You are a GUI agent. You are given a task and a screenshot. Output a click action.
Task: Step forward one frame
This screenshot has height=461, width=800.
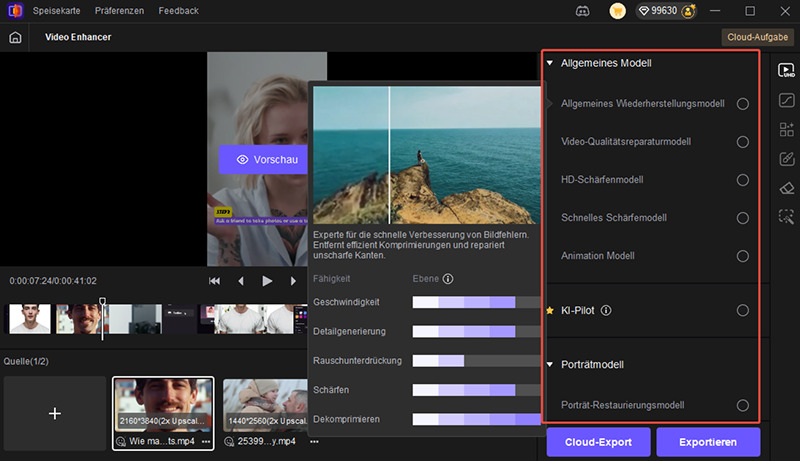(x=293, y=281)
